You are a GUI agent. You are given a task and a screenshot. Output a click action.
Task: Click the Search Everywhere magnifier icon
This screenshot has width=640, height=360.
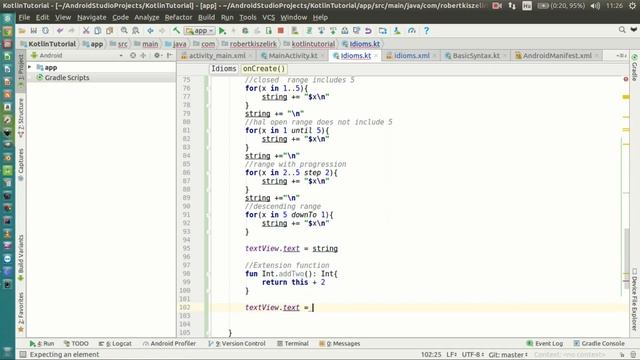(x=622, y=30)
